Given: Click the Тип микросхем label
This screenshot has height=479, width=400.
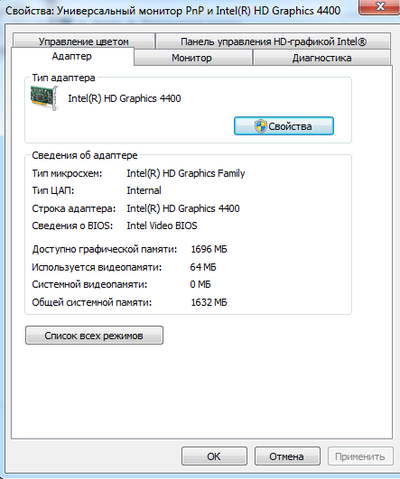Looking at the screenshot, I should (67, 173).
